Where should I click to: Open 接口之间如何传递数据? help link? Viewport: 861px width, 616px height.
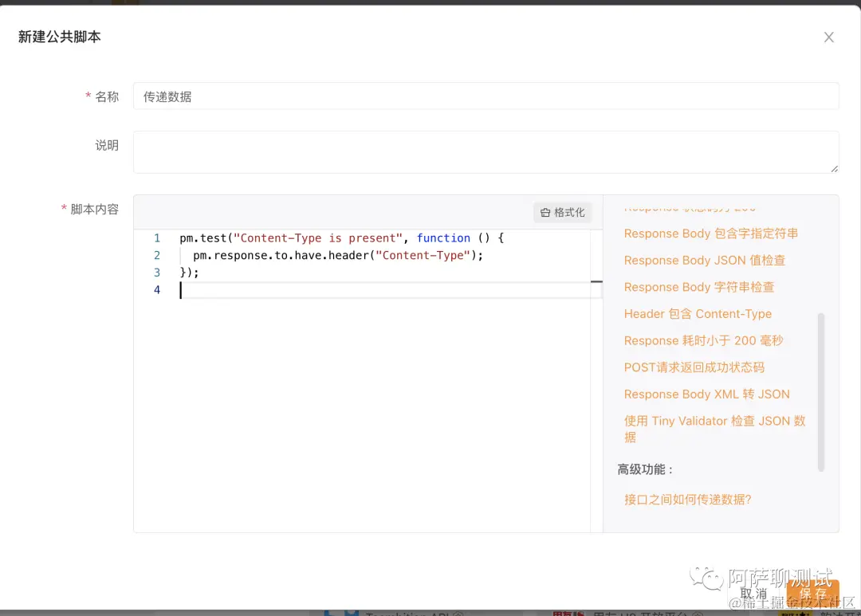687,500
